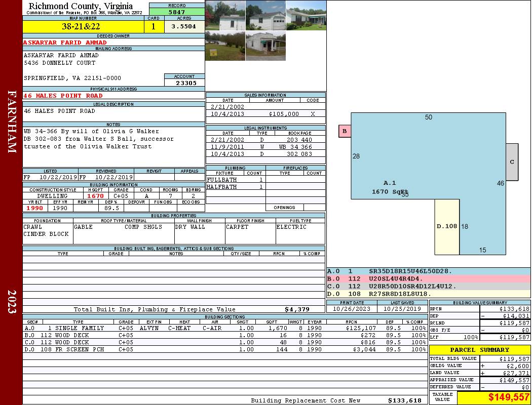This screenshot has height=405, width=532.
Task: Open the photo of house with garage door
Action: point(265,16)
